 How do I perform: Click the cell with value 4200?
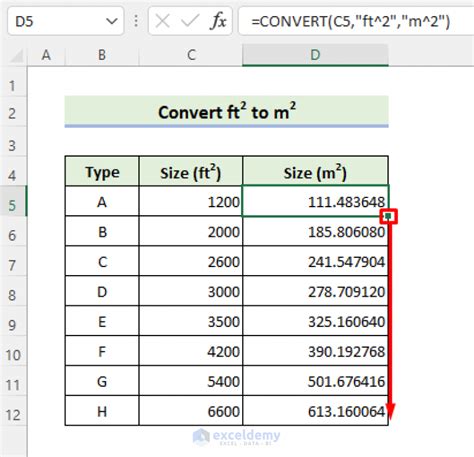191,351
